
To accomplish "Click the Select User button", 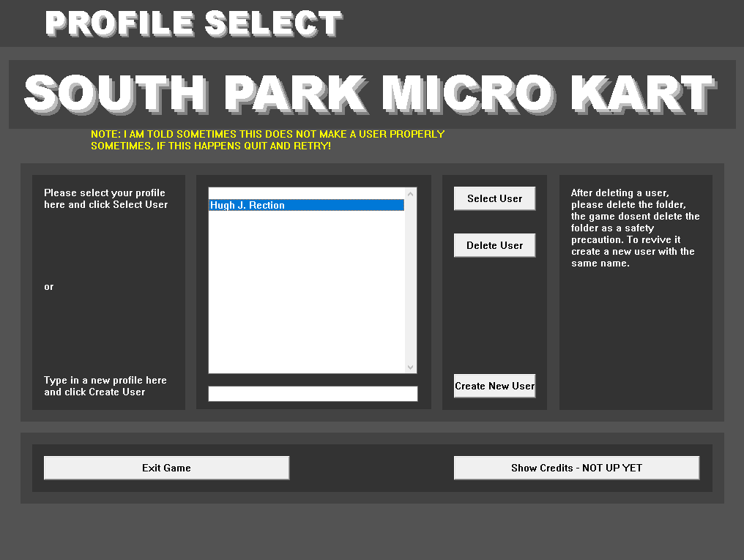I will pos(494,198).
